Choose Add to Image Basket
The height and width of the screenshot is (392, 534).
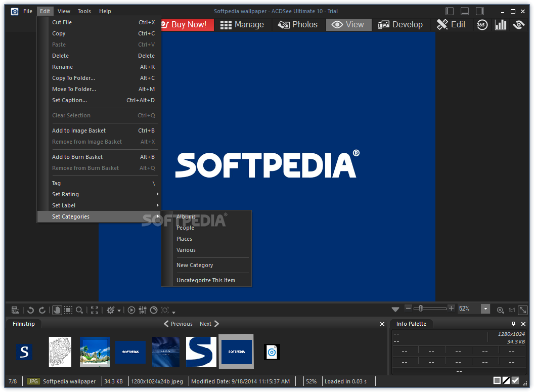tap(99, 130)
